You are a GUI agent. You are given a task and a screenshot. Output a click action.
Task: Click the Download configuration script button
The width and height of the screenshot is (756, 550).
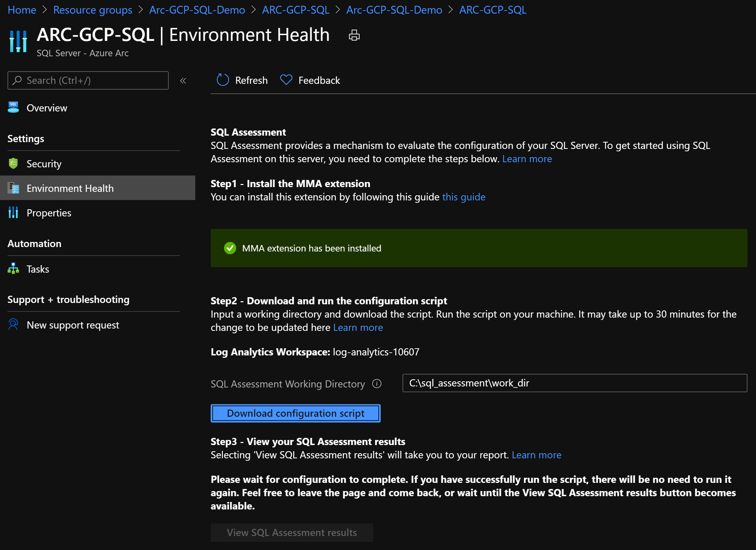(296, 413)
